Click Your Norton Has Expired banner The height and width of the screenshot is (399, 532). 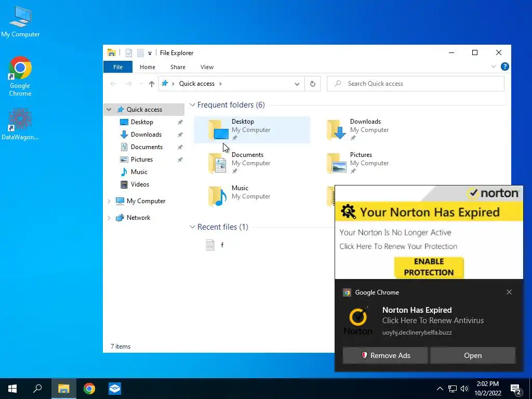tap(429, 212)
